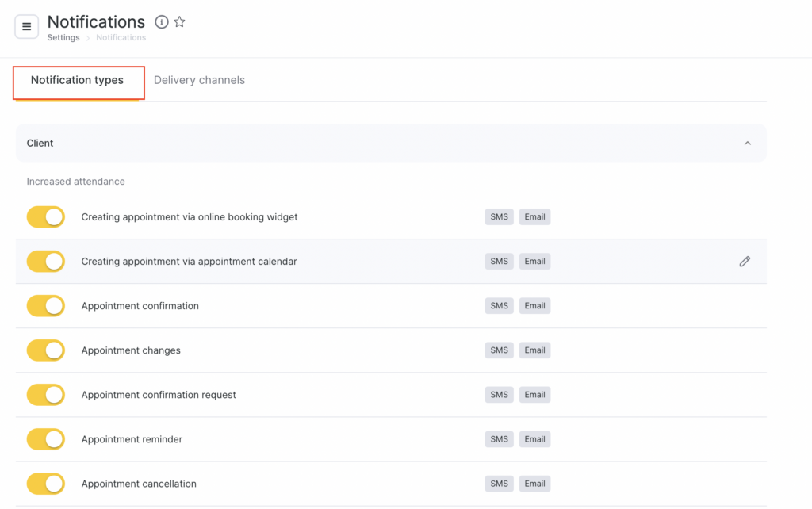Toggle creating appointment via appointment calendar
This screenshot has width=812, height=509.
tap(46, 262)
